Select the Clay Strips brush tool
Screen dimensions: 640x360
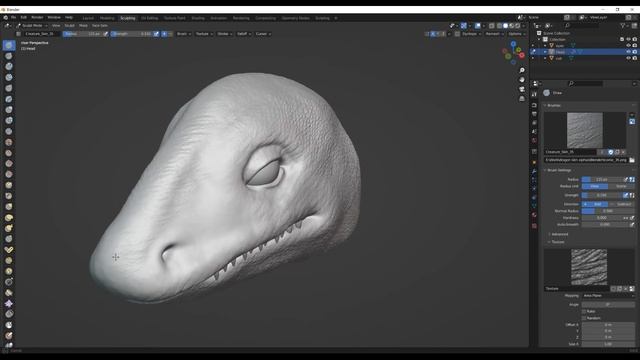click(9, 77)
